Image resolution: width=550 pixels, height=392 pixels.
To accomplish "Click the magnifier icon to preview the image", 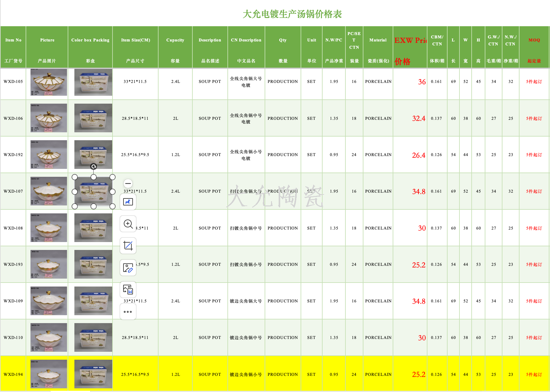I will (128, 224).
